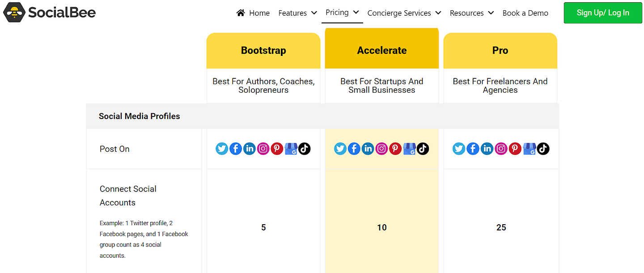
Task: Select the Accelerate plan header
Action: 381,50
